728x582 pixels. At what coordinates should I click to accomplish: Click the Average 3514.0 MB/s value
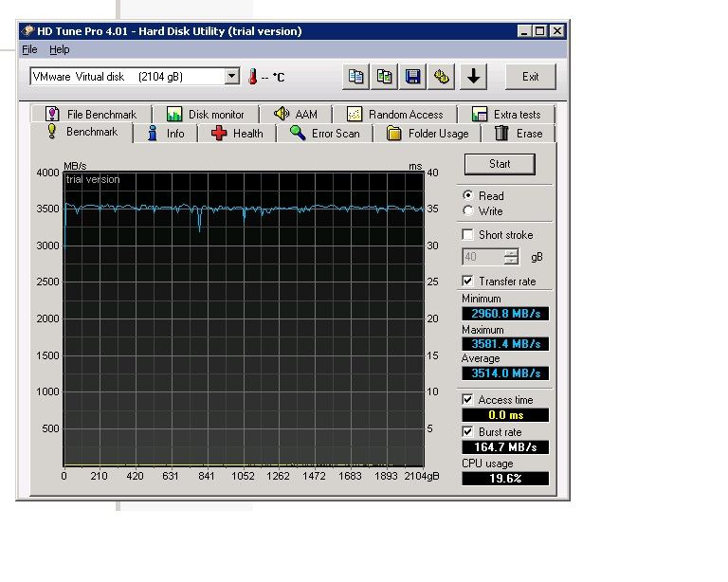[x=505, y=373]
